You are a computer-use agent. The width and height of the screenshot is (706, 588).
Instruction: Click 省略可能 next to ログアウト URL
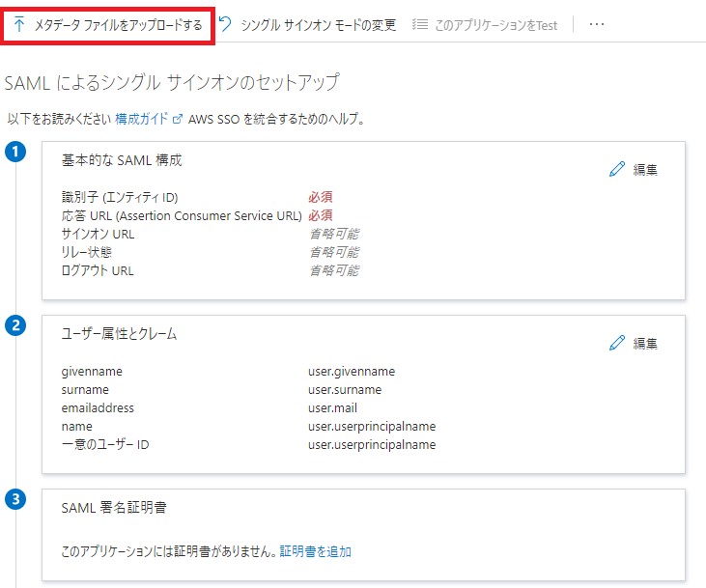[x=334, y=270]
